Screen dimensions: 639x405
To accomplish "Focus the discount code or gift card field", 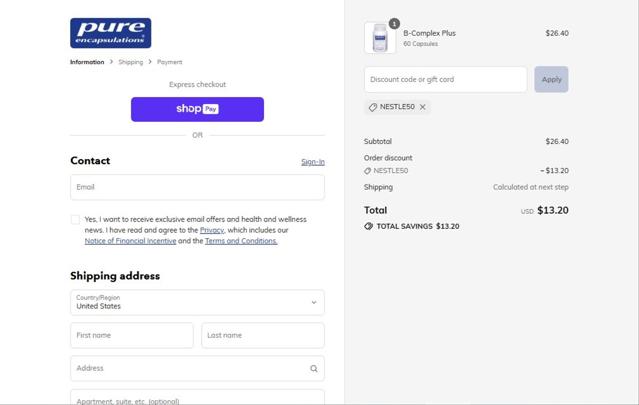I will point(445,79).
